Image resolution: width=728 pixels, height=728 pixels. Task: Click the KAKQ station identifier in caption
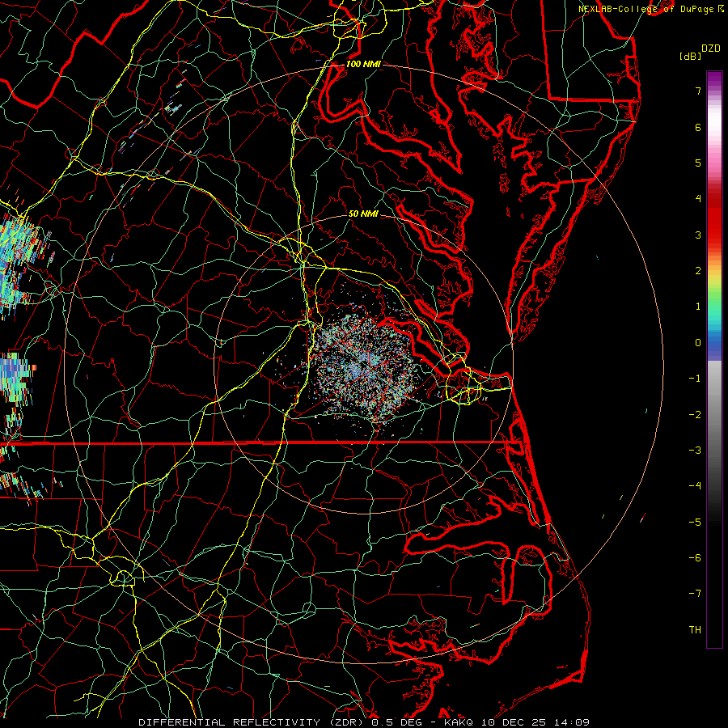pyautogui.click(x=459, y=722)
